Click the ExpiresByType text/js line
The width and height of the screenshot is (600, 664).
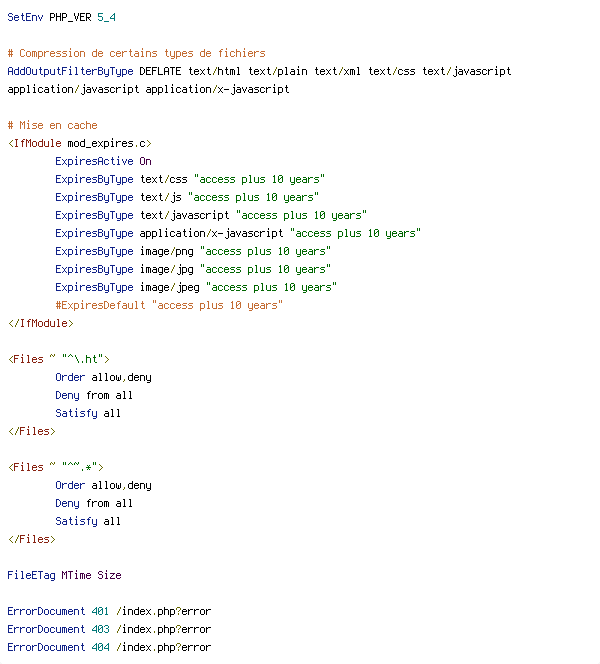click(186, 197)
